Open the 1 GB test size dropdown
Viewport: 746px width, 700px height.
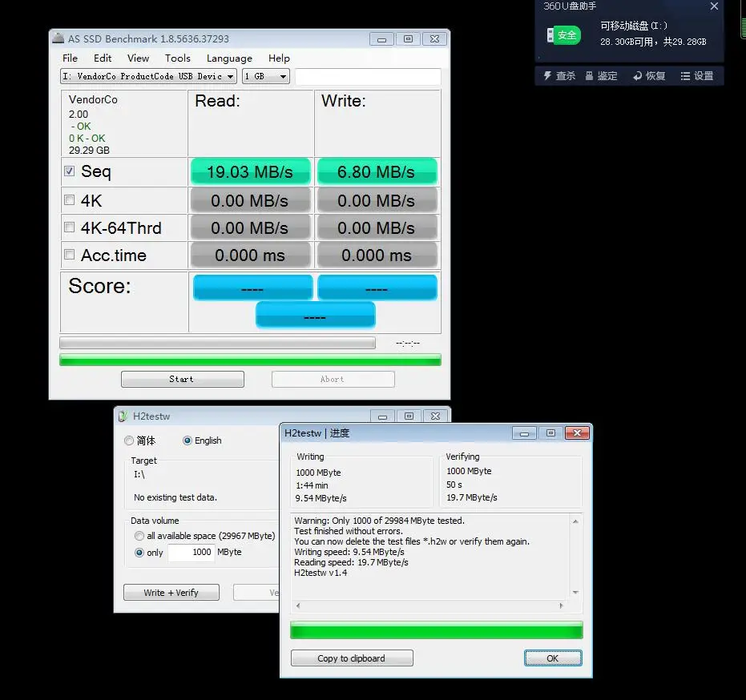click(x=266, y=76)
